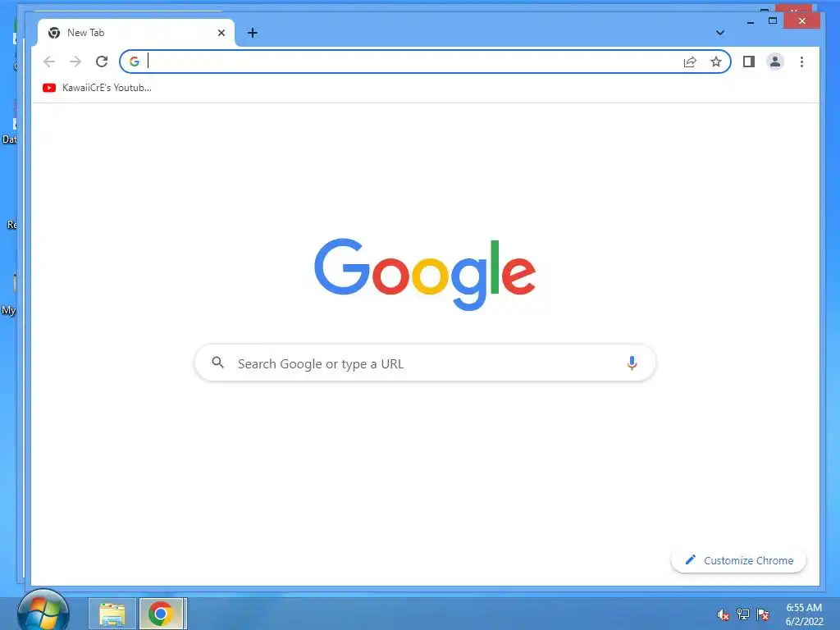The image size is (840, 630).
Task: Open the network tray icon
Action: [x=743, y=614]
